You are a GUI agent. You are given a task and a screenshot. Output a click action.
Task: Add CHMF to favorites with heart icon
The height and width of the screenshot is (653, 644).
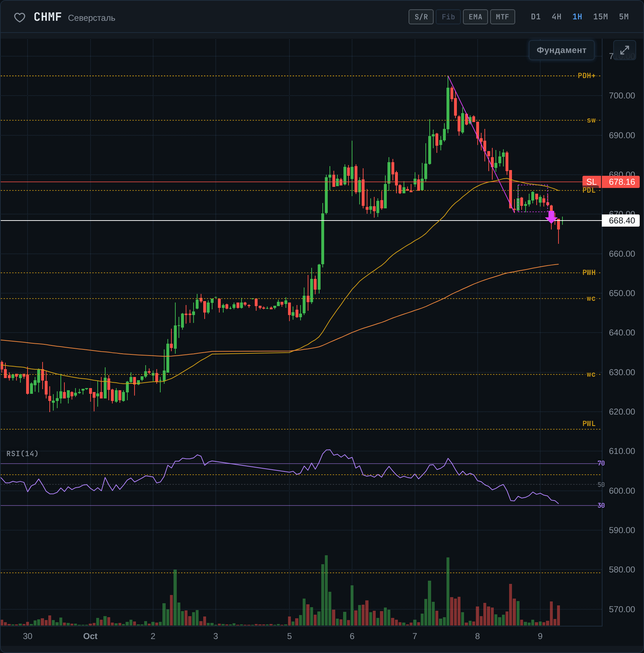pyautogui.click(x=20, y=17)
